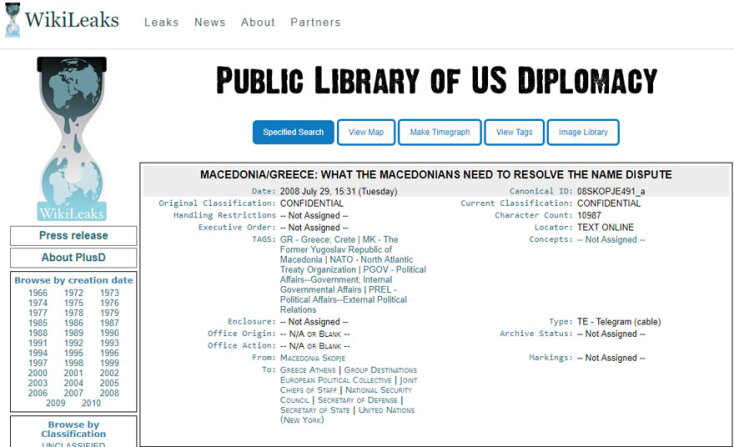The width and height of the screenshot is (734, 447).
Task: Click the Secretary of Defense recipient link
Action: pyautogui.click(x=358, y=401)
